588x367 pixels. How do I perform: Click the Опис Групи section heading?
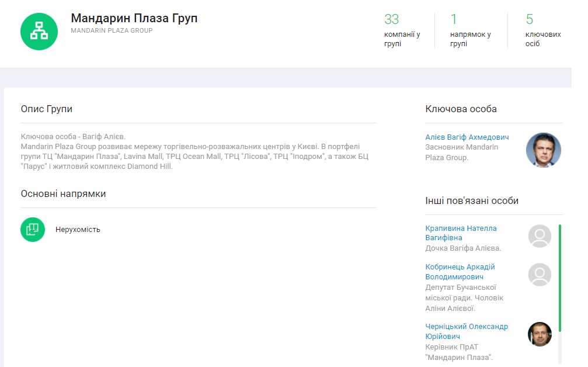click(x=47, y=109)
